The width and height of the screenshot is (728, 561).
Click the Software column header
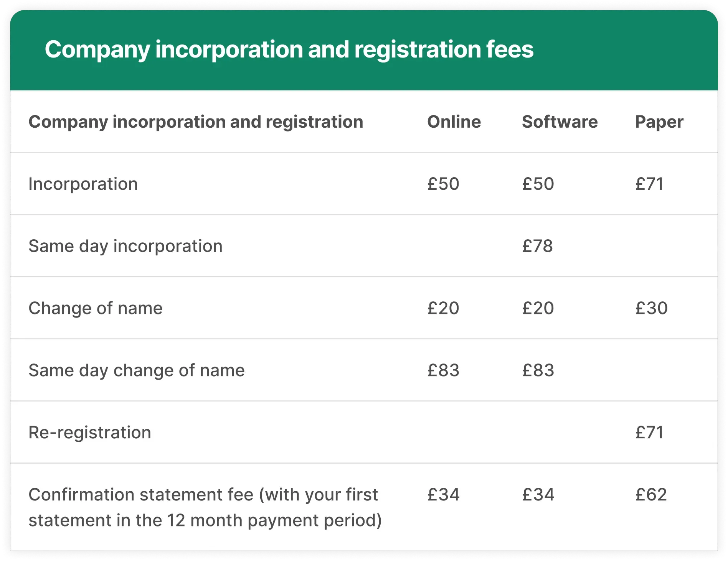tap(560, 122)
